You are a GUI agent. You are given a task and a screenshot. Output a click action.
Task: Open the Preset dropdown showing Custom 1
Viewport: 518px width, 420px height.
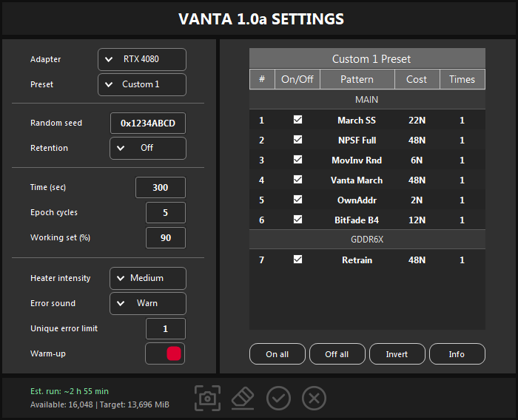tap(142, 84)
